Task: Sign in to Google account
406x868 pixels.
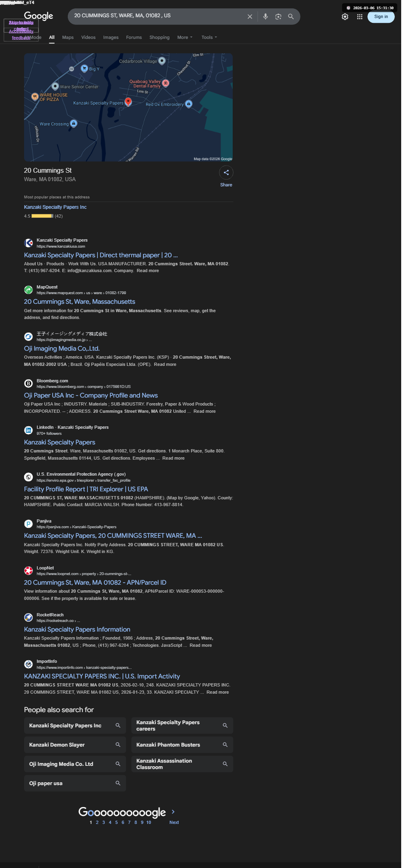Action: pos(381,17)
